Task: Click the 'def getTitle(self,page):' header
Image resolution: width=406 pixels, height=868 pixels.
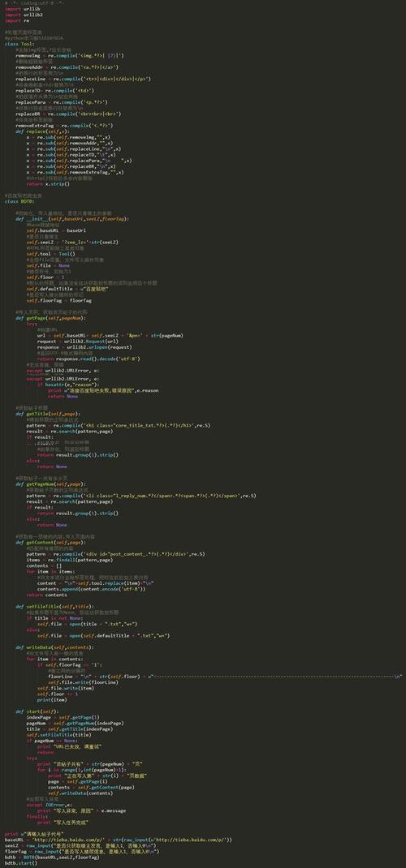Action: pos(48,414)
